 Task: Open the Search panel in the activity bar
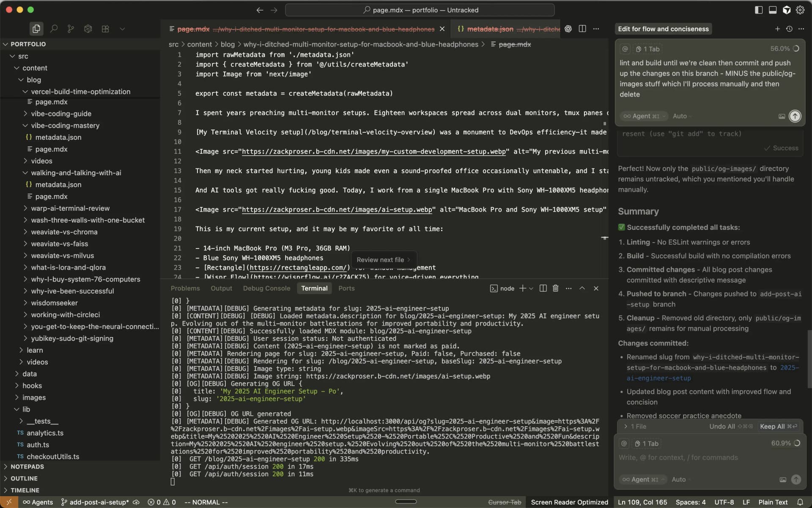[x=54, y=29]
